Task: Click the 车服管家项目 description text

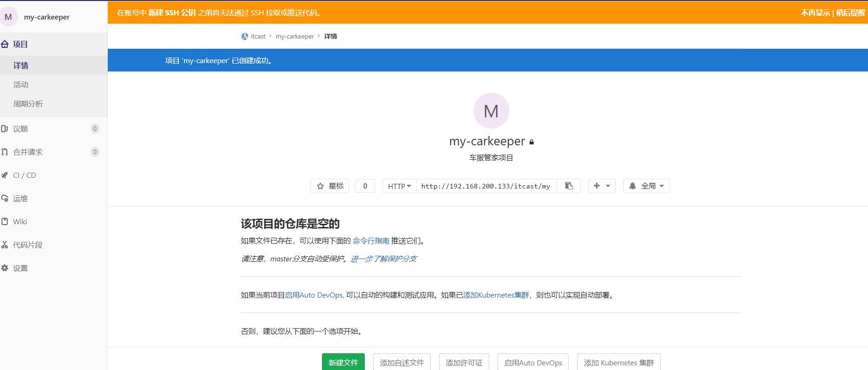Action: (x=491, y=157)
